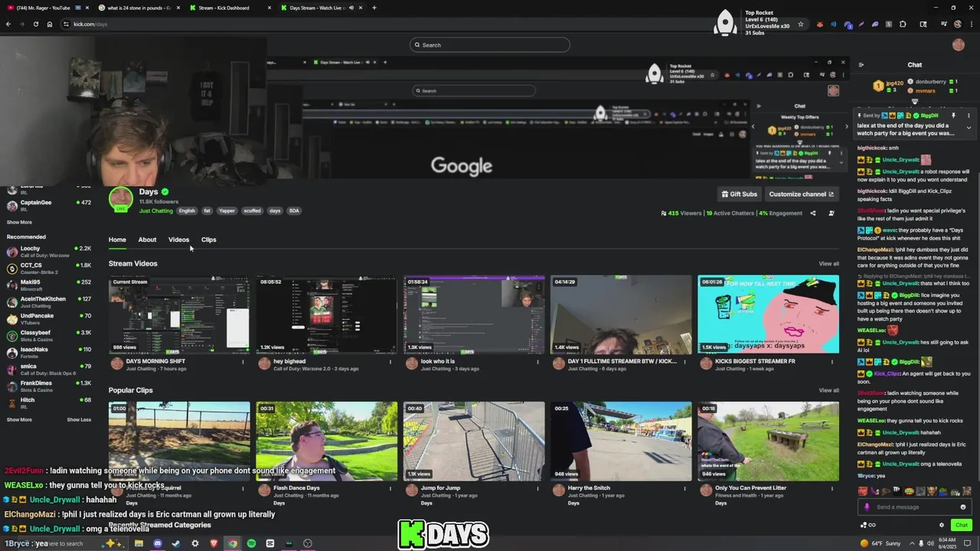Open the 24 stone in pounds Google tab

(138, 8)
